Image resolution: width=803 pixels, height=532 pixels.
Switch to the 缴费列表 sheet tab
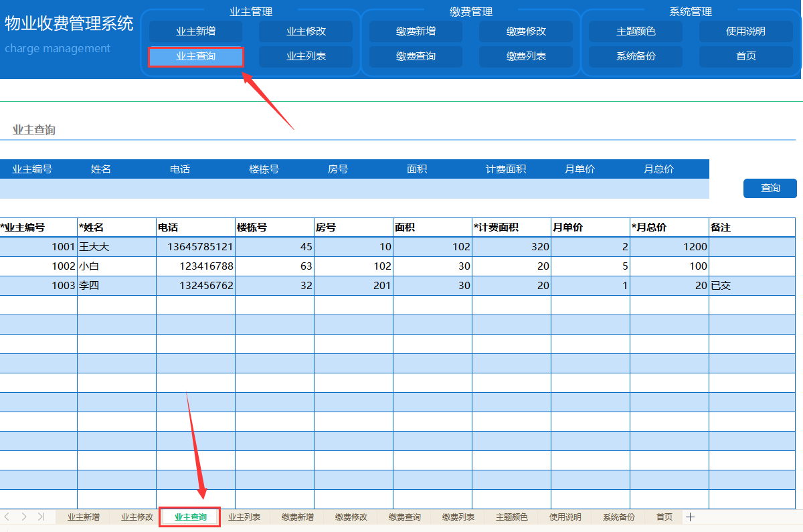457,517
